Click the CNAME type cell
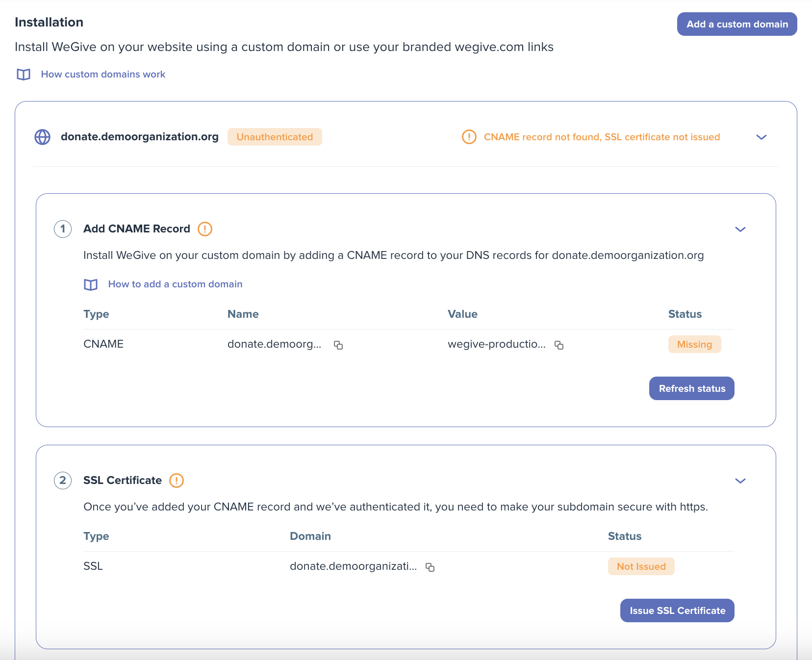 (x=103, y=344)
